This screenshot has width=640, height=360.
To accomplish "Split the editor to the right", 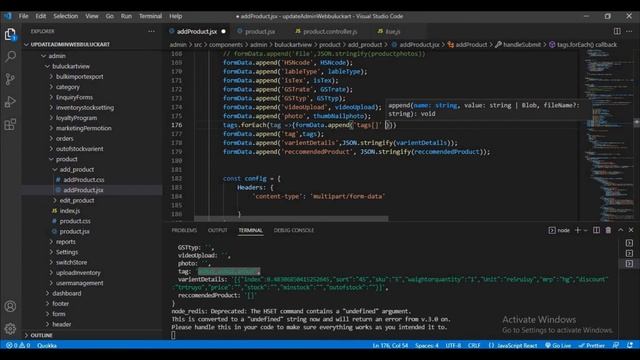I will [x=617, y=31].
